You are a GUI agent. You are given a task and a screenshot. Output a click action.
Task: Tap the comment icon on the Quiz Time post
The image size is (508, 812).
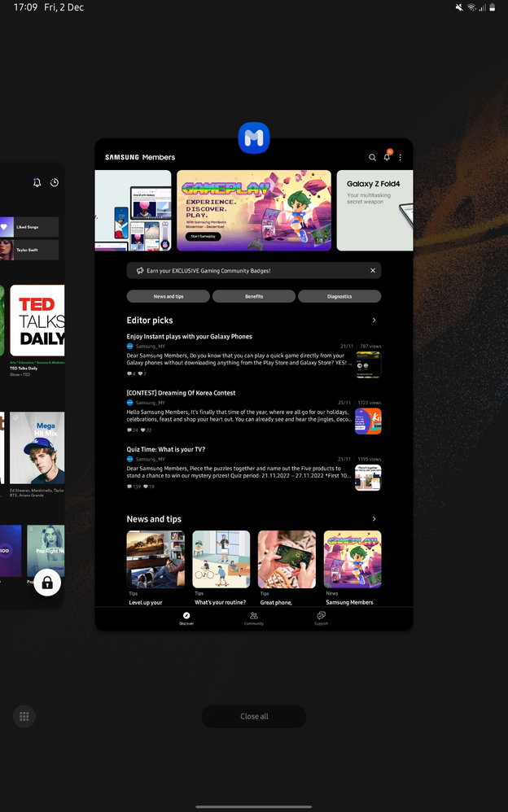pos(129,487)
